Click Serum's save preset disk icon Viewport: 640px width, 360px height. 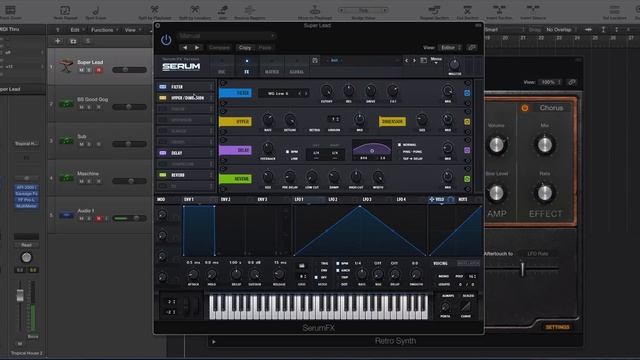coord(315,60)
